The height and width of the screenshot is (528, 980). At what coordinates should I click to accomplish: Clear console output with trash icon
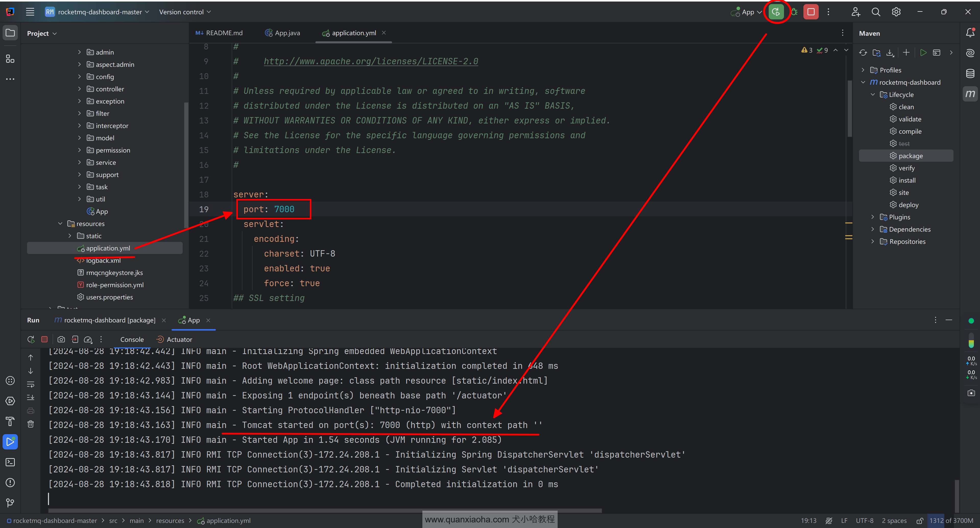(x=31, y=424)
